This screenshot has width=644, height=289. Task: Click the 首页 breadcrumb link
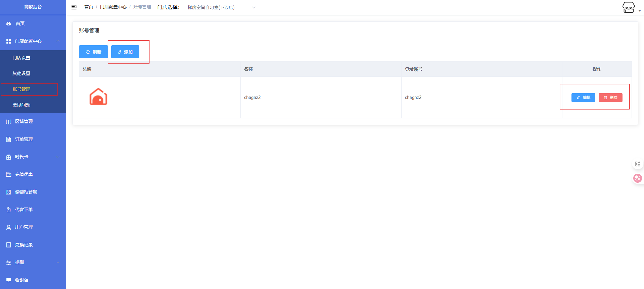[x=89, y=7]
